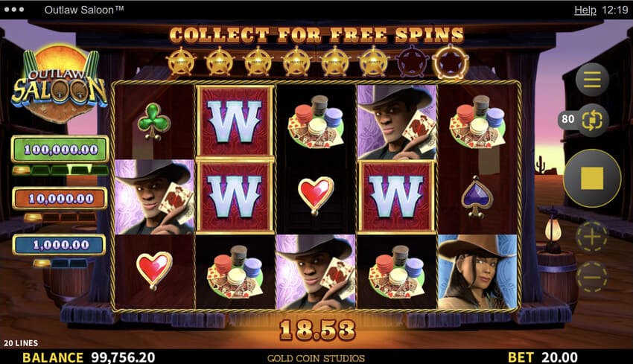Viewport: 633px width, 364px height.
Task: Select the first gold sheriff star badge
Action: pos(180,62)
